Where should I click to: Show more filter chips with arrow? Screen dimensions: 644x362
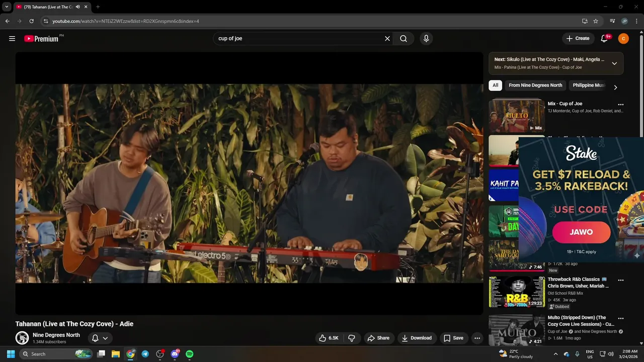pos(615,87)
